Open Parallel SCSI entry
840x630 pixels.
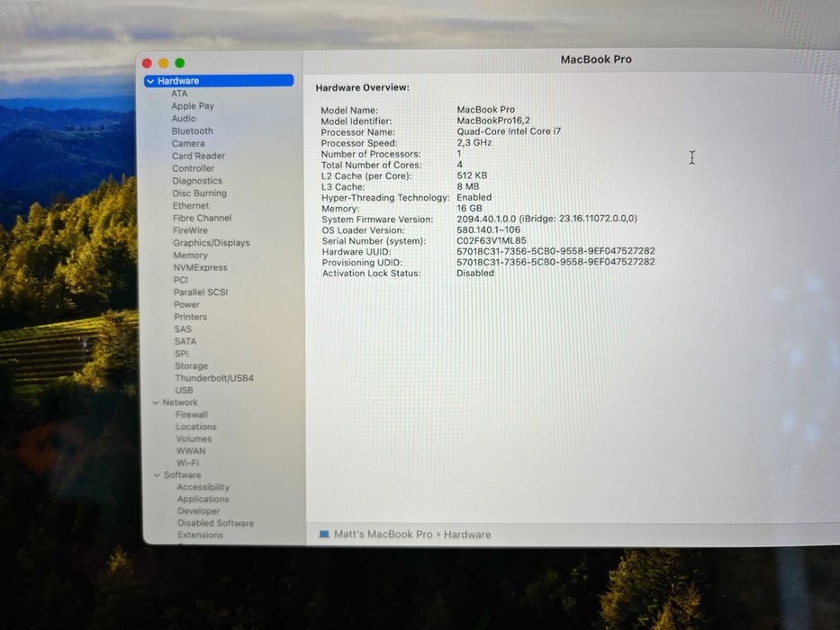point(201,292)
